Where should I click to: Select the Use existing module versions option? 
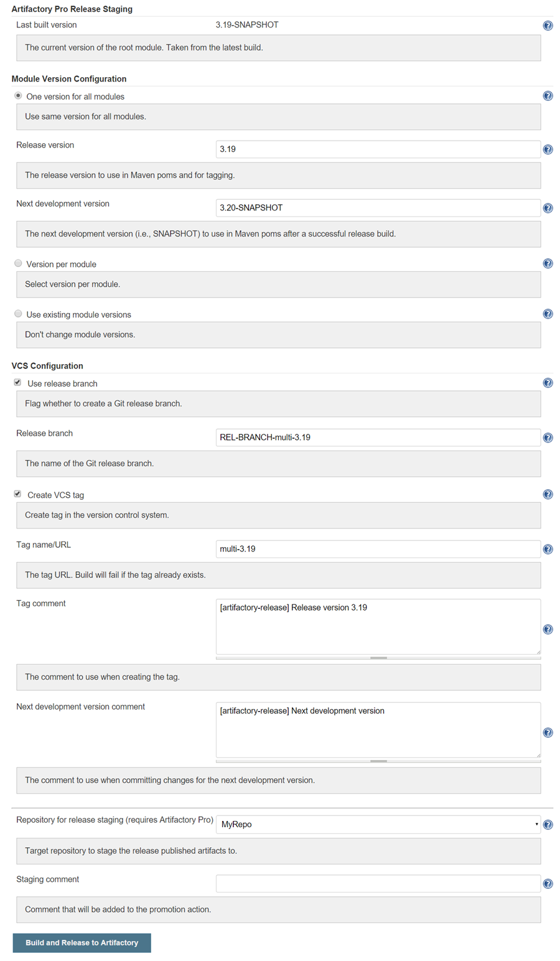click(17, 313)
